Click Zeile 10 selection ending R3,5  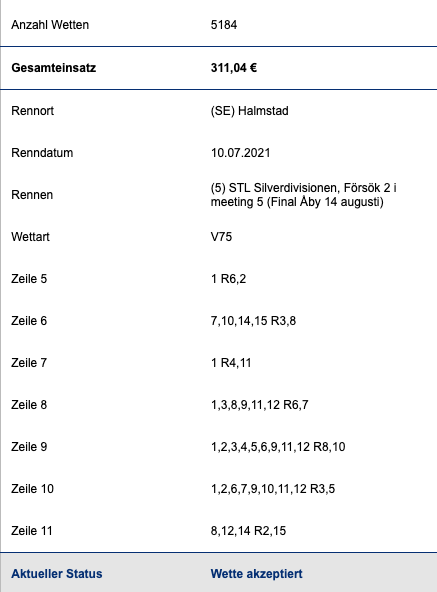[x=273, y=489]
